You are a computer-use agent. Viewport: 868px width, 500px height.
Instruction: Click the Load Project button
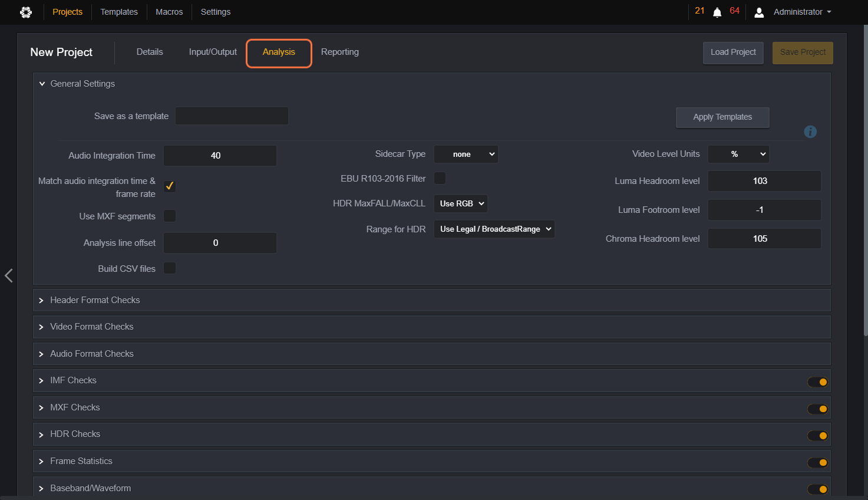click(x=733, y=52)
